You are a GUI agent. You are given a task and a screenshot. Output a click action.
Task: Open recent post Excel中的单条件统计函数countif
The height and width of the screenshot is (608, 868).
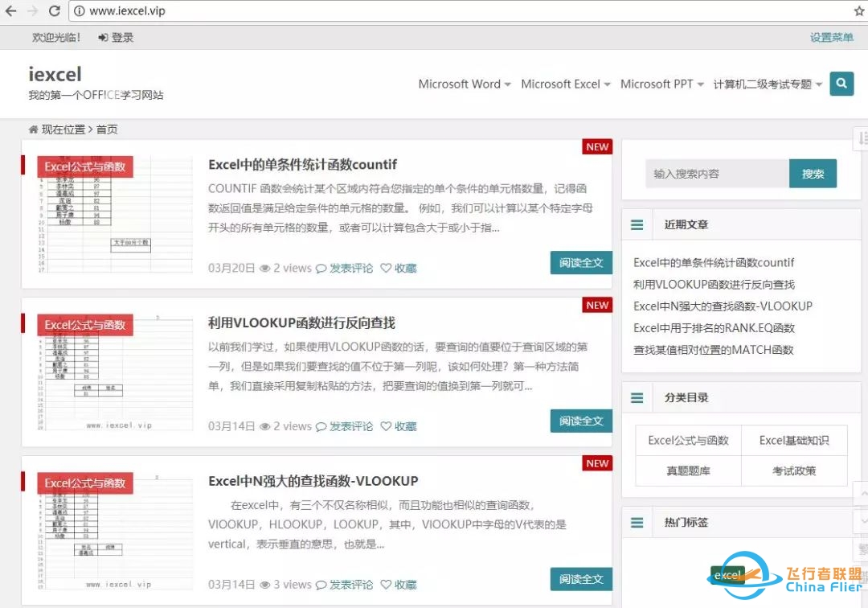pyautogui.click(x=714, y=262)
